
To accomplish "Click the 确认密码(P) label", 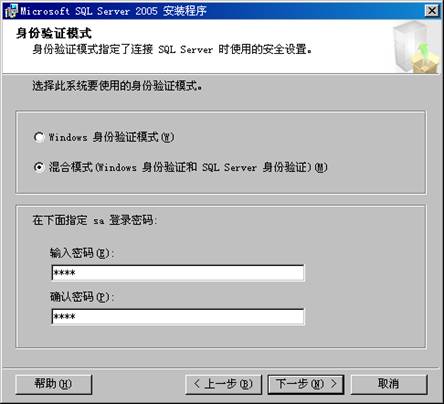I will pos(82,297).
